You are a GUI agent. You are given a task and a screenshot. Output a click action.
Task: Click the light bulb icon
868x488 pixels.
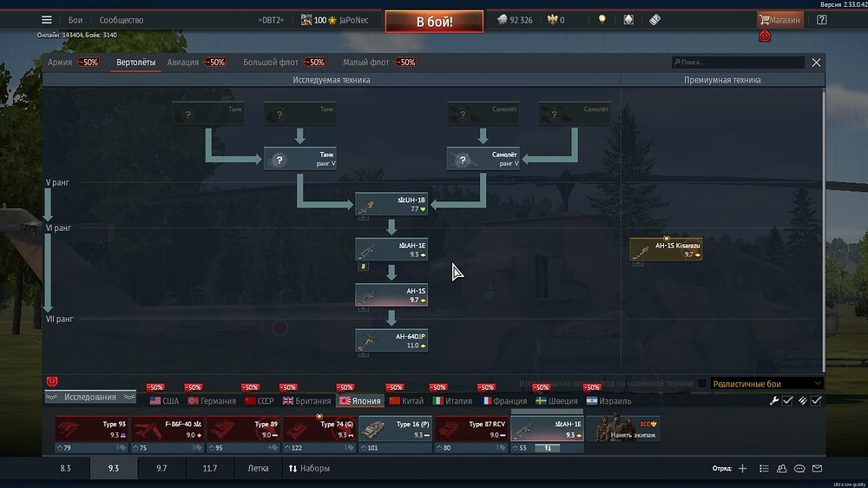(602, 20)
